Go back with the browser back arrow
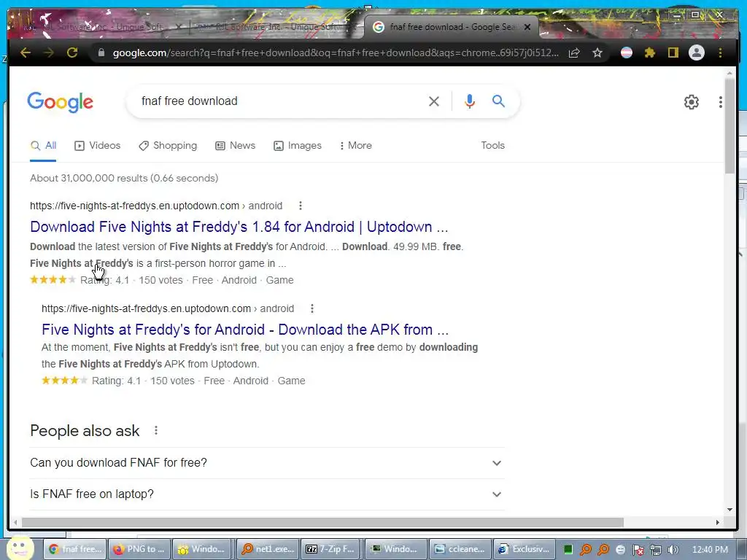This screenshot has height=560, width=747. 26,52
